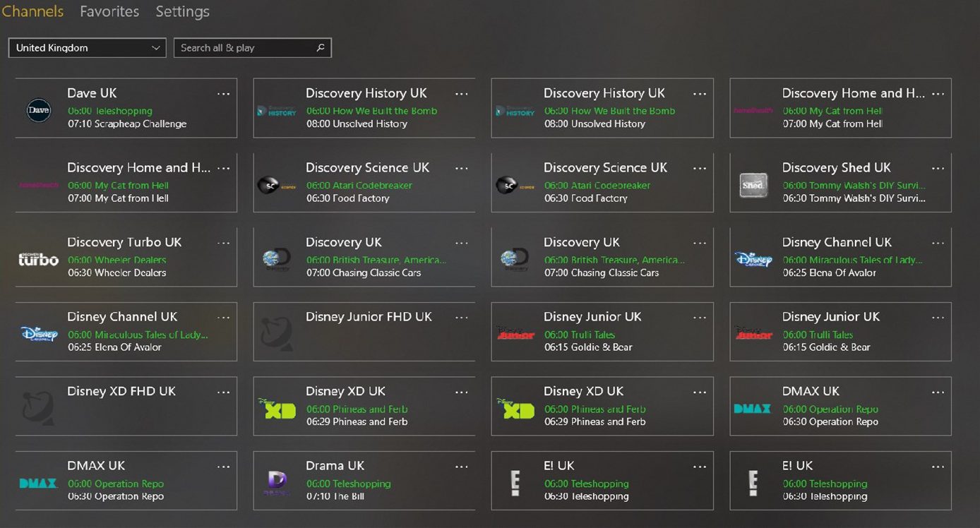Click Disney Junior logo on card beside Disney Junior FHD
980x528 pixels.
point(515,332)
